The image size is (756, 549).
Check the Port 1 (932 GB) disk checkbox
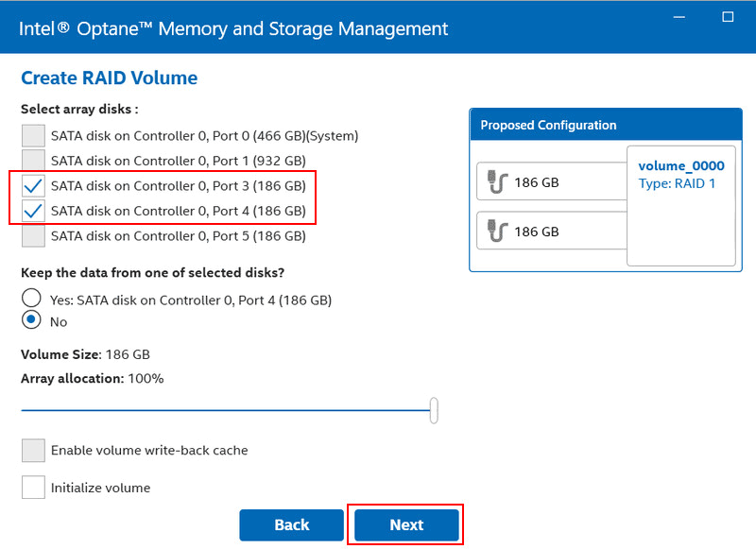point(33,160)
